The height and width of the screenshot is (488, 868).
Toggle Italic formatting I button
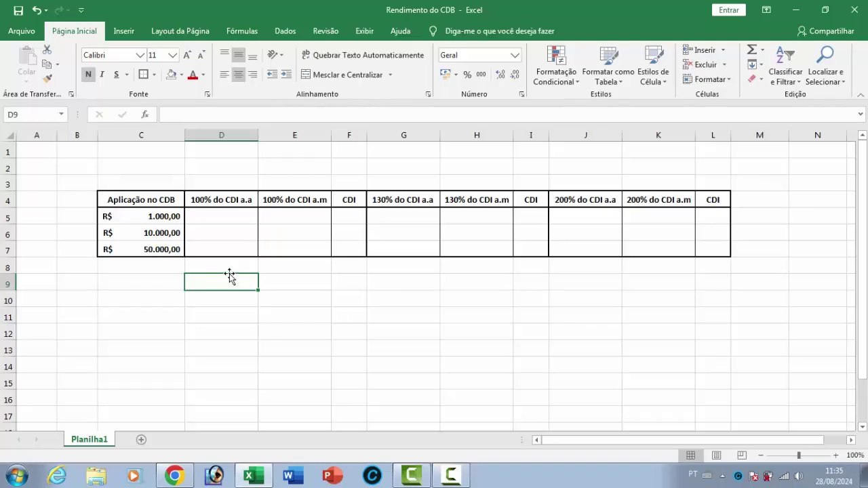click(x=102, y=75)
